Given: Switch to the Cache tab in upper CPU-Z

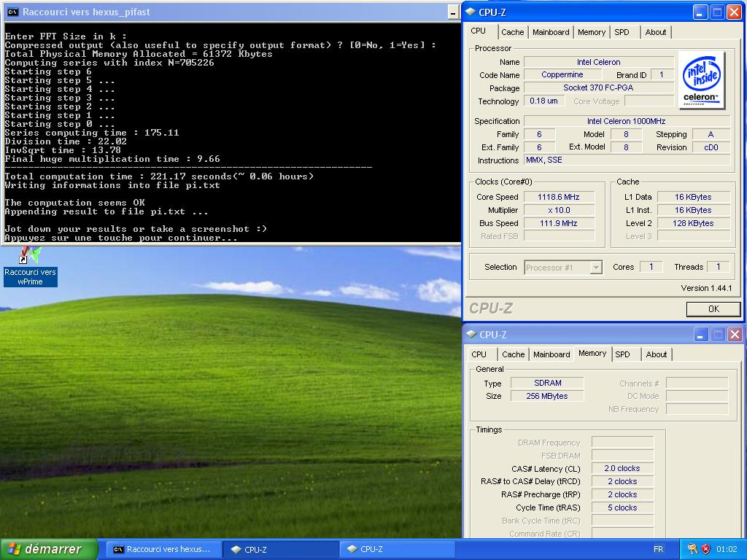Looking at the screenshot, I should [513, 32].
